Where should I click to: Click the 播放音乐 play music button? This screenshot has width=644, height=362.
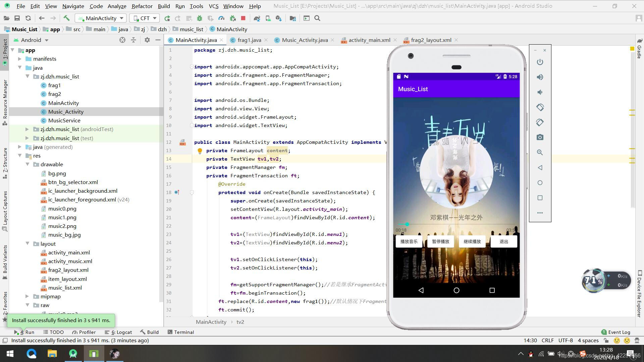click(409, 241)
